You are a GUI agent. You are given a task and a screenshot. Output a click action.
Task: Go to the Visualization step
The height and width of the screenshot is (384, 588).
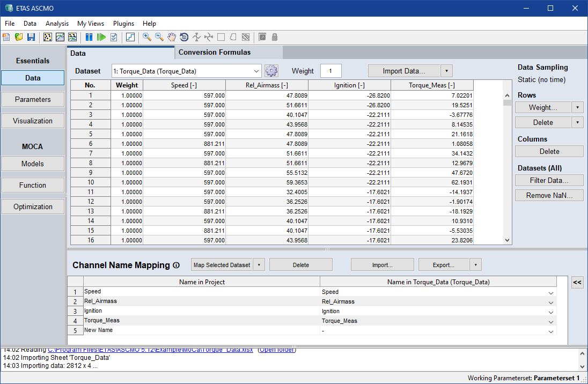(33, 121)
